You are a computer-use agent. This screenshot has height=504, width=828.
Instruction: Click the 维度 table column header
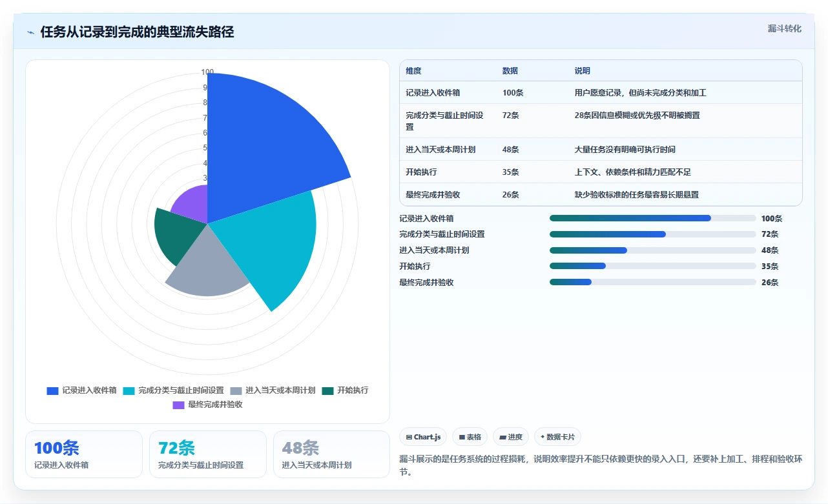[413, 71]
